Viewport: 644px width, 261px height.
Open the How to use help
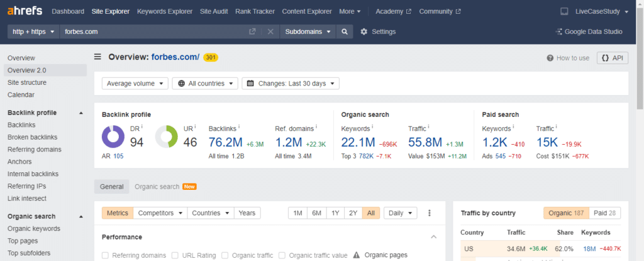[x=568, y=58]
